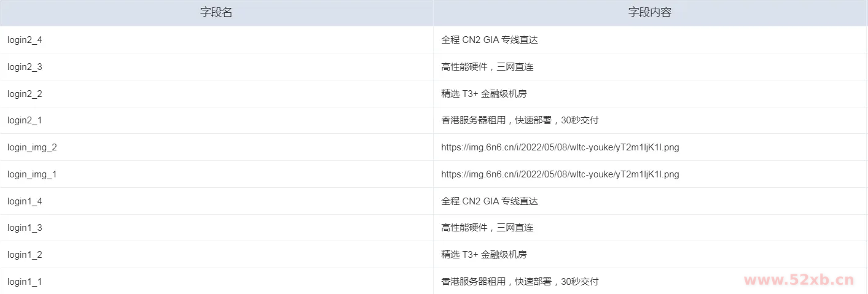Open the image URL in login_img_2 row
This screenshot has width=868, height=294.
tap(560, 147)
